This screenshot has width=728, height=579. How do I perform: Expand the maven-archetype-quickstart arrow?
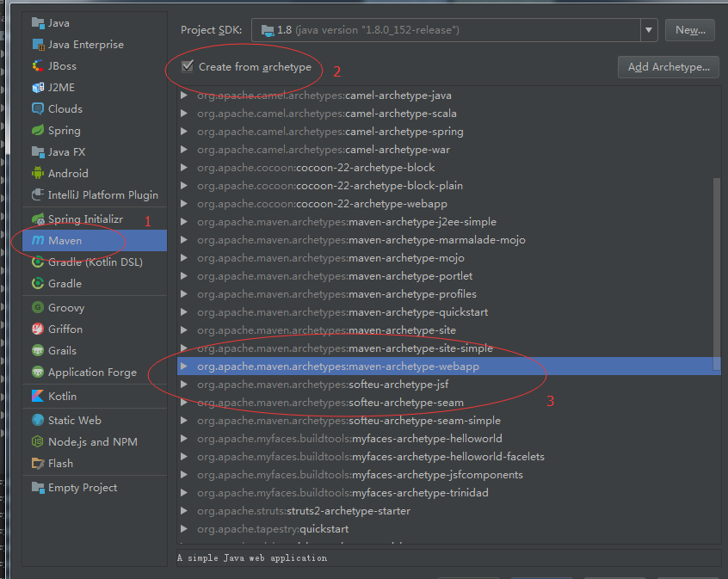click(x=184, y=312)
